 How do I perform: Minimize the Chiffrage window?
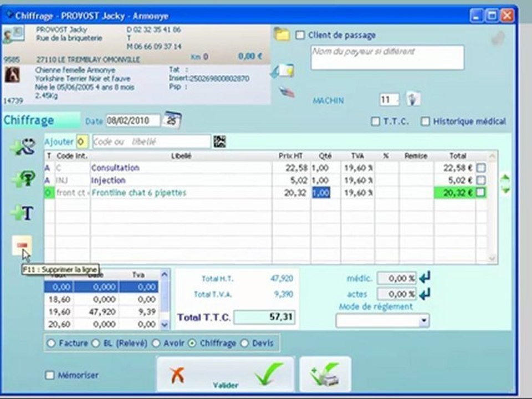pos(476,16)
